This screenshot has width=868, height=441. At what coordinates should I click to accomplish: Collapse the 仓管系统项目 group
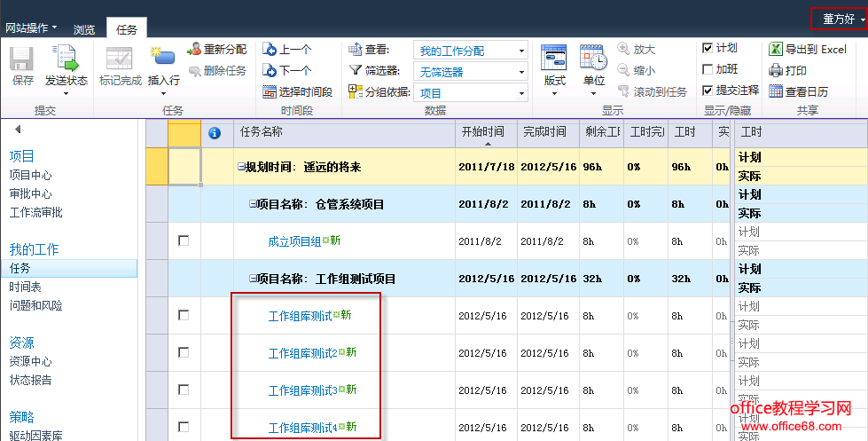(x=253, y=204)
